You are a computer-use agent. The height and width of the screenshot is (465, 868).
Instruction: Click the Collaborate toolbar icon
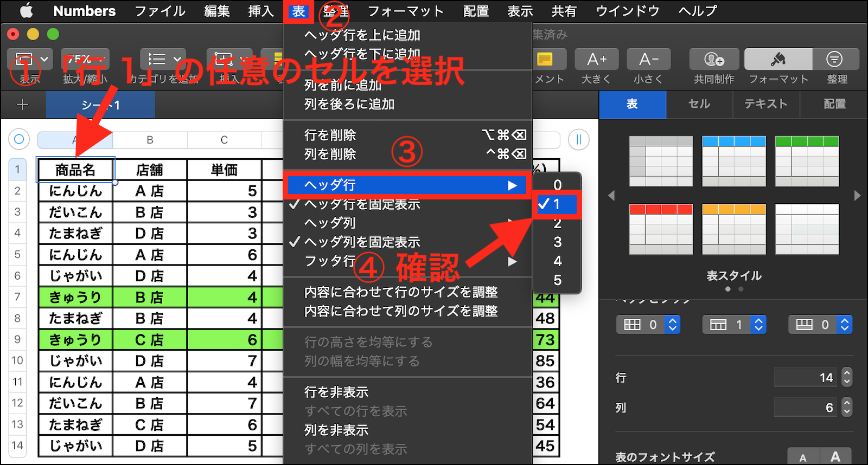[x=714, y=59]
